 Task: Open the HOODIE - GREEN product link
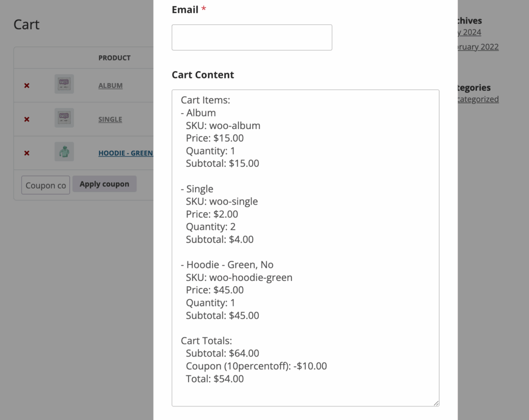click(x=126, y=153)
